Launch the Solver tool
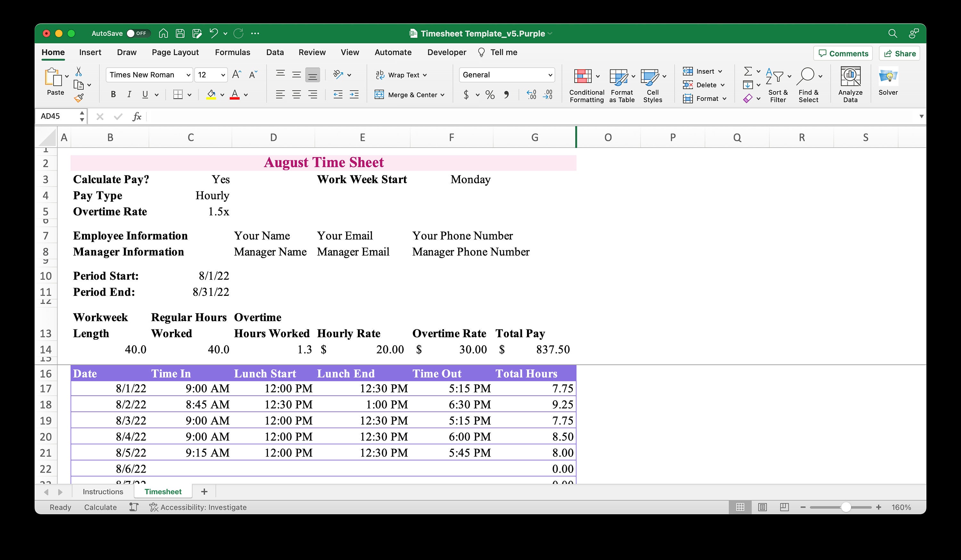The image size is (961, 560). pos(888,81)
